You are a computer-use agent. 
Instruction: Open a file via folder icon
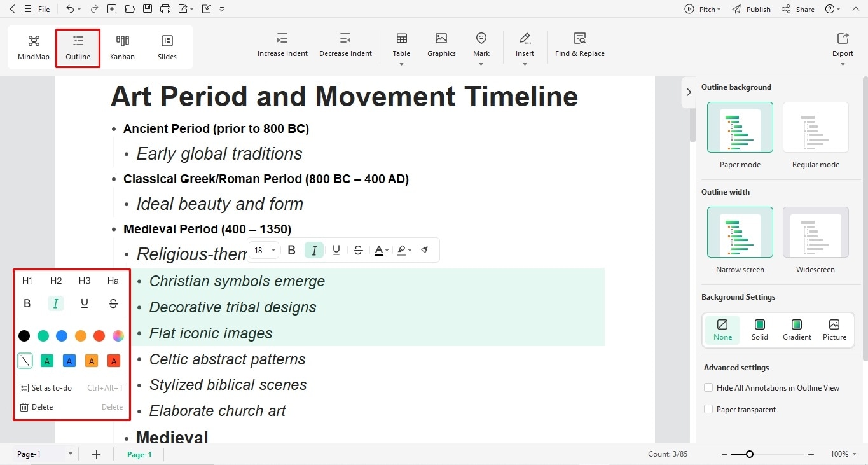click(130, 9)
